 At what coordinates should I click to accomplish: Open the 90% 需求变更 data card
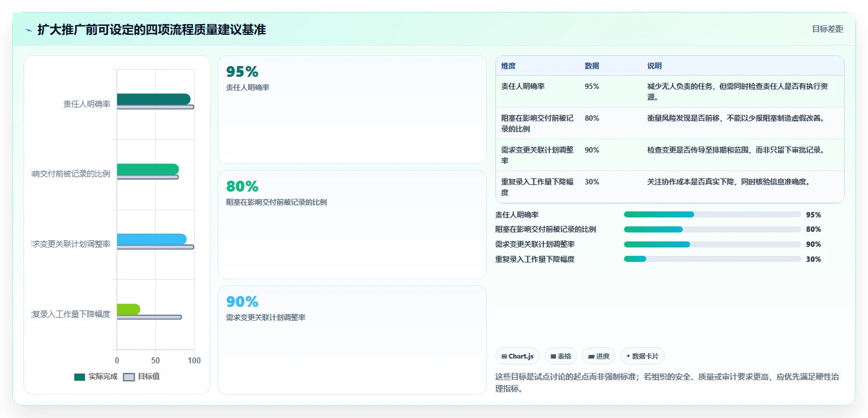(352, 340)
